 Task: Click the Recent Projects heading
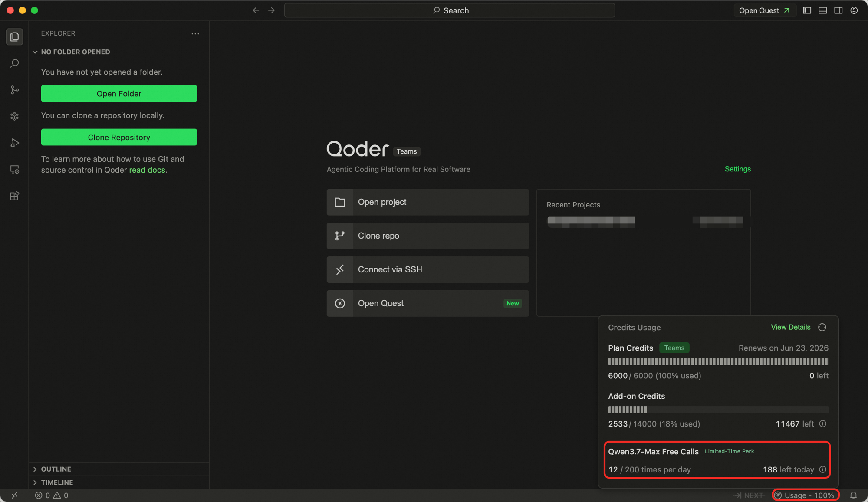(573, 205)
